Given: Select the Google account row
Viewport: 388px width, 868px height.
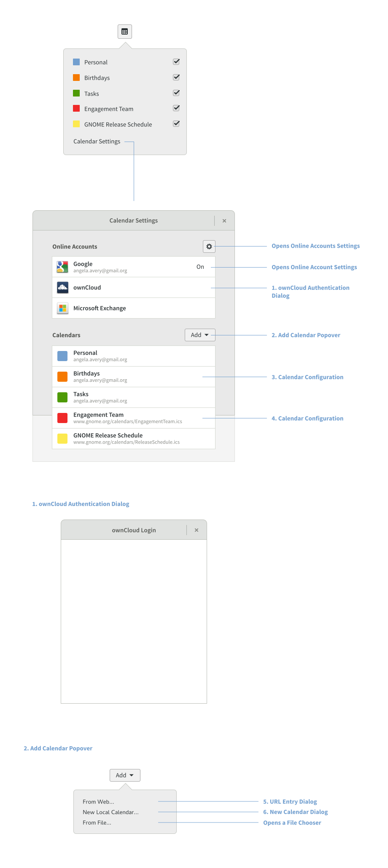Looking at the screenshot, I should tap(134, 267).
